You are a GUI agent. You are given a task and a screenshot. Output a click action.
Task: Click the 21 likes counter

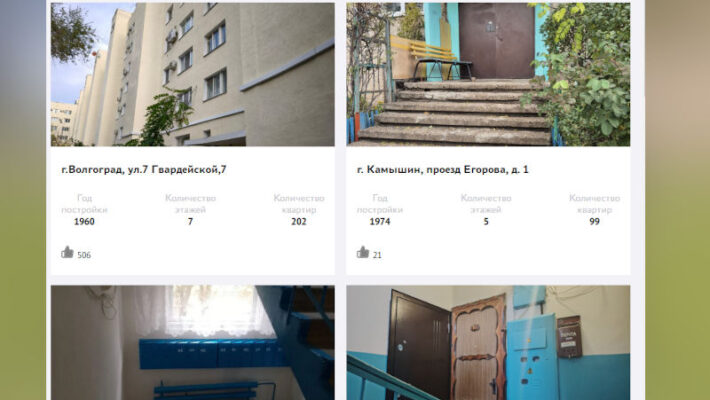point(377,255)
